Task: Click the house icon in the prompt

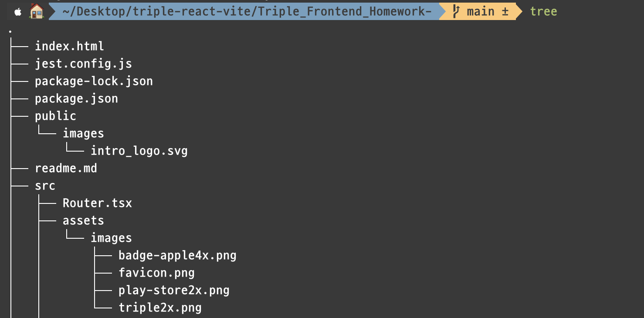Action: pos(37,11)
